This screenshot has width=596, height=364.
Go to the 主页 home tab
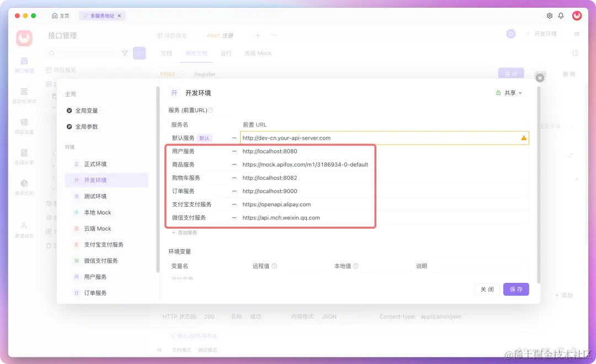pyautogui.click(x=61, y=15)
